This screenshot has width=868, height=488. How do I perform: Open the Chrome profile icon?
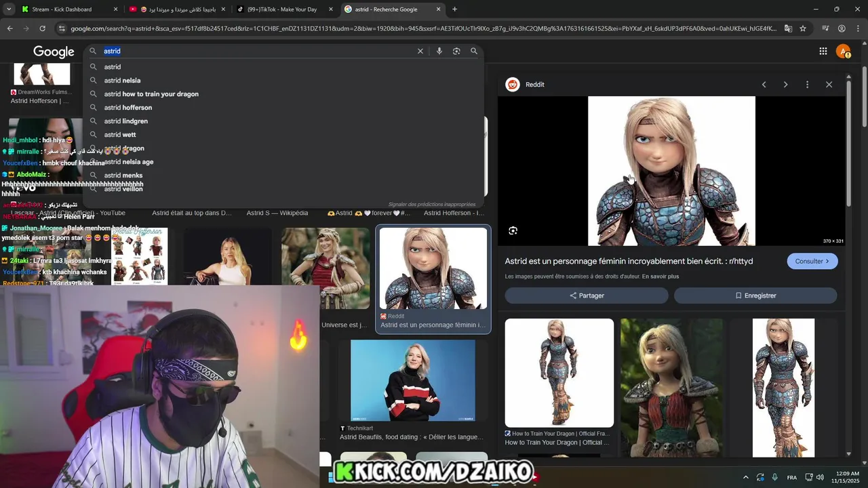842,28
